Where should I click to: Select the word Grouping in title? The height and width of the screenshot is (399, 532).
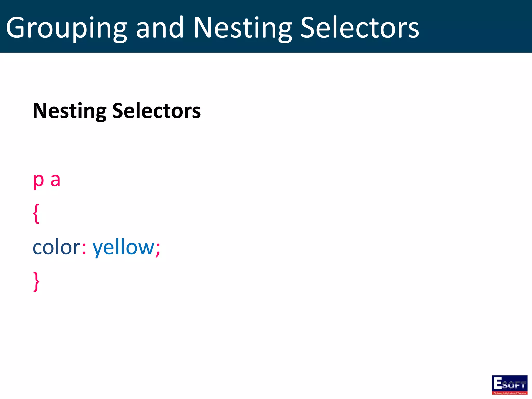click(x=66, y=28)
